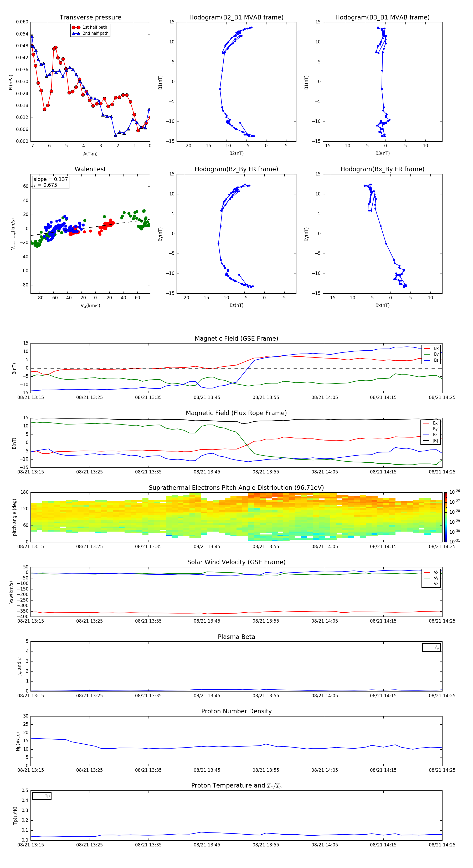Image resolution: width=473 pixels, height=868 pixels.
Task: Click the 'B2(nT)' axis label
Action: (236, 153)
